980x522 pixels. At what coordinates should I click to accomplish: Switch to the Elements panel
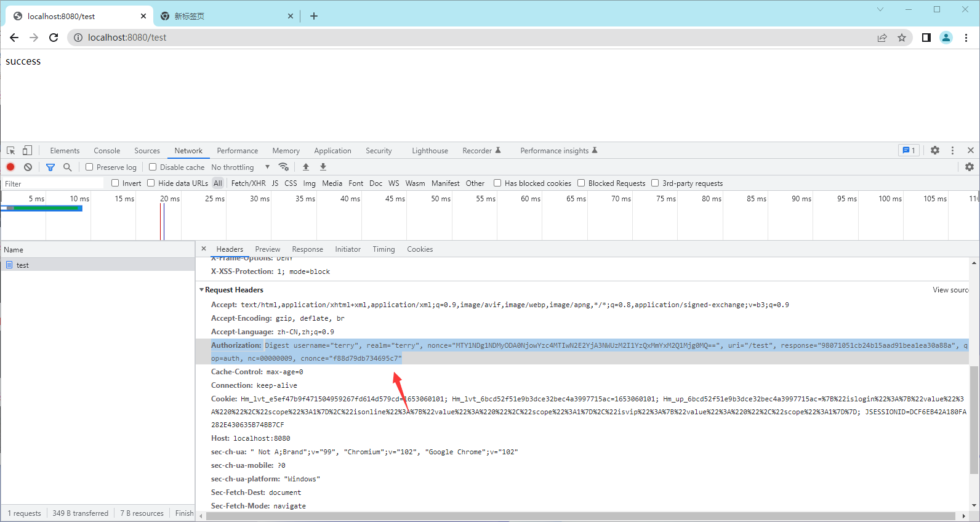tap(65, 151)
